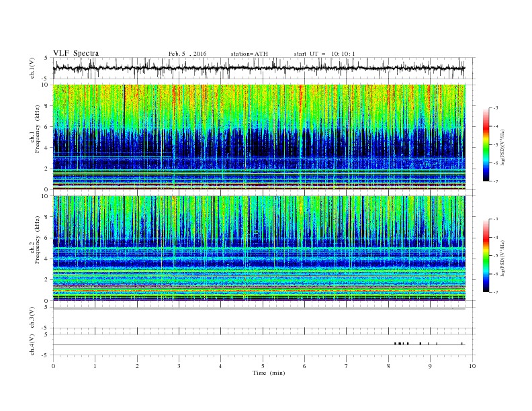
Task: Click the 'VLF Spectra' title text
Action: pos(76,53)
